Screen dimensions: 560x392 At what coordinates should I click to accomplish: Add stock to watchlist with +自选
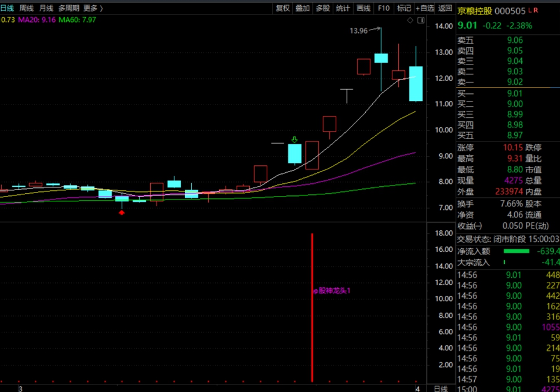(x=425, y=8)
